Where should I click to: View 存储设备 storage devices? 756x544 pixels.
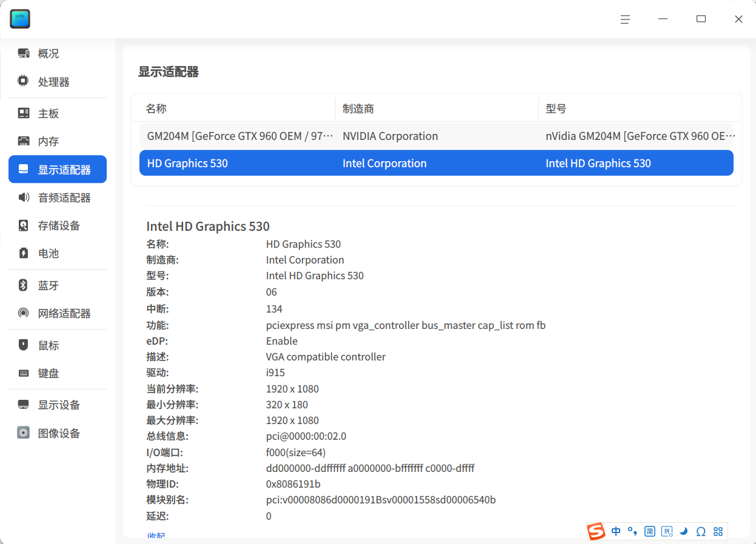pos(58,225)
